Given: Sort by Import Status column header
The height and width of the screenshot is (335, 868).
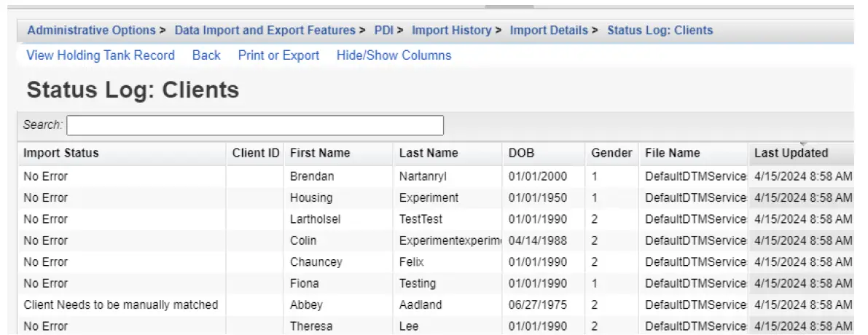Looking at the screenshot, I should pos(122,153).
